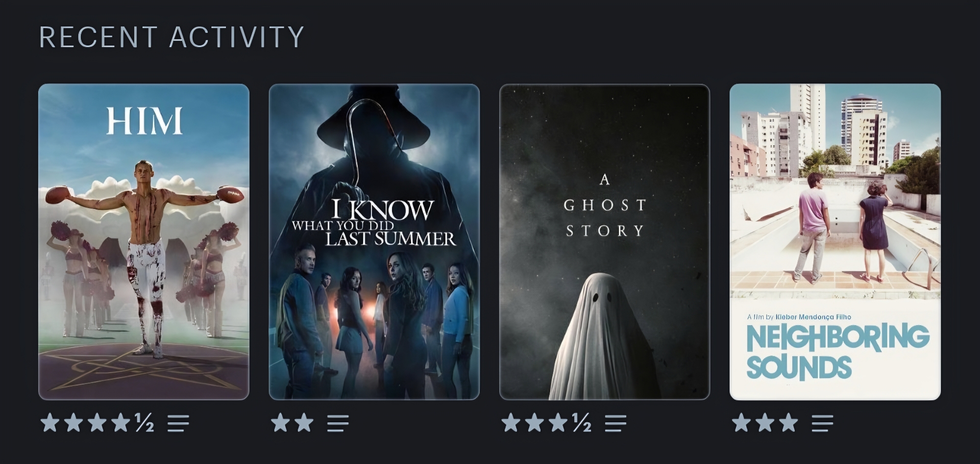Click the half-star symbol under HIM
Screen dimensions: 980x464
tap(144, 422)
